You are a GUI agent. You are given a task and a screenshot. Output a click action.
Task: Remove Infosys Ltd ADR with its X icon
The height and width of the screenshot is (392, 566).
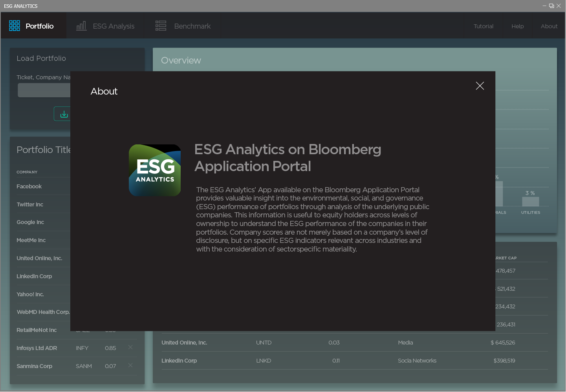130,347
